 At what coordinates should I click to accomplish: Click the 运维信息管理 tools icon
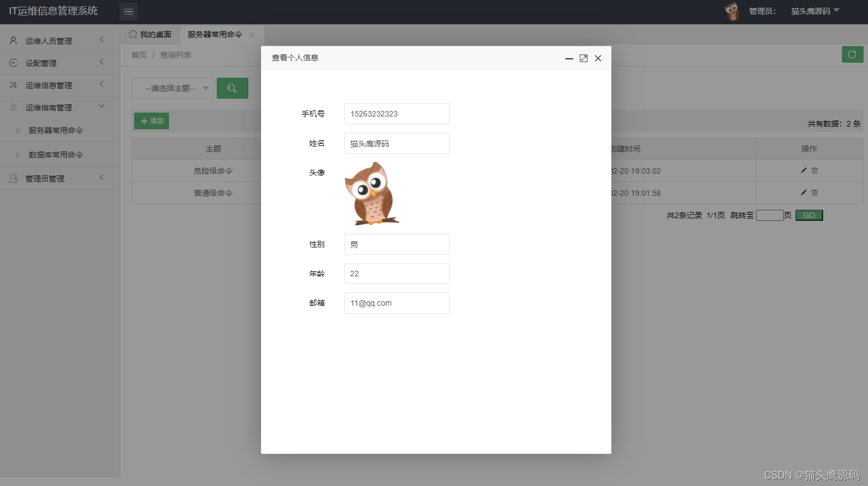(x=13, y=85)
